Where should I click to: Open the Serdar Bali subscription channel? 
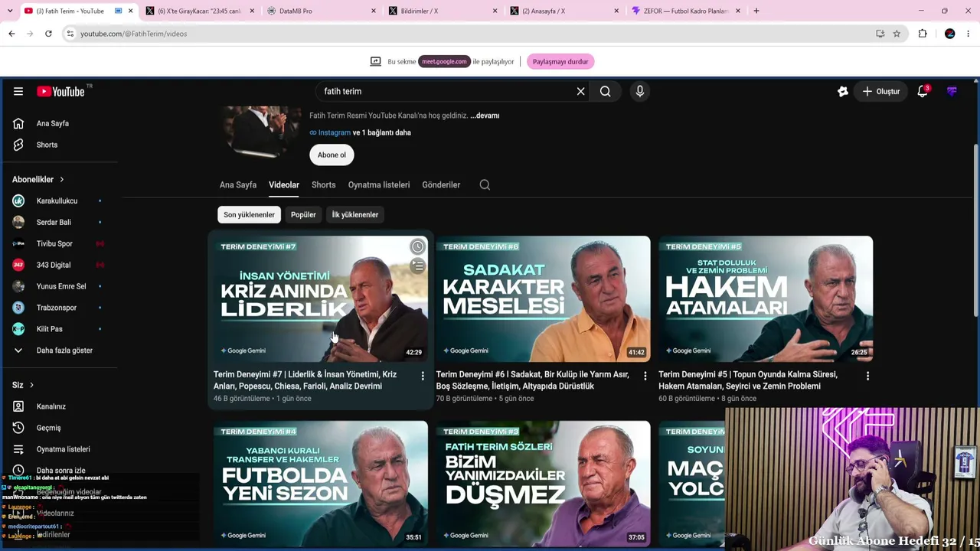point(54,222)
